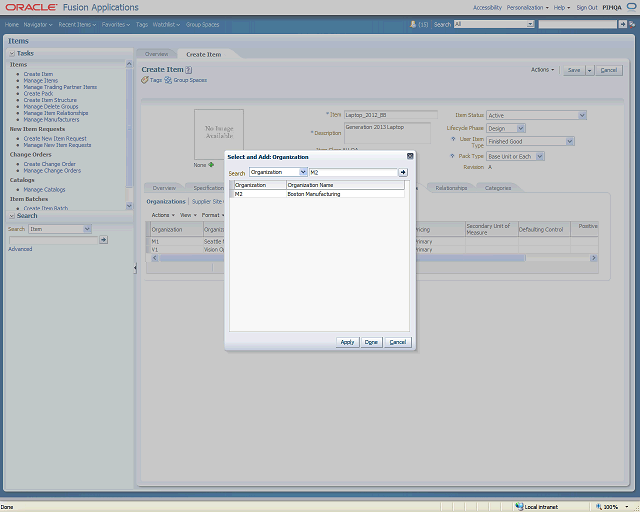Open the Create Change Order link
640x512 pixels.
49,164
